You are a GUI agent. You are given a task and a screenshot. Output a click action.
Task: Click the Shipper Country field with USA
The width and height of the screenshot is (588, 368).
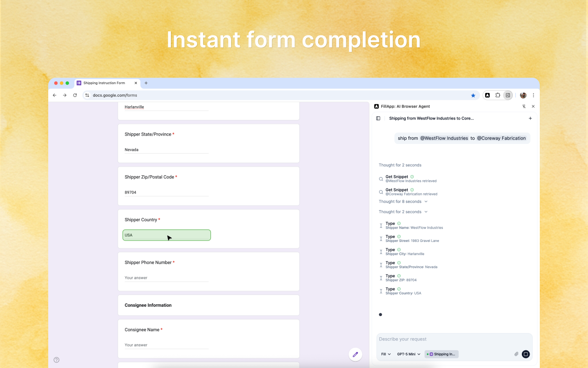click(x=166, y=235)
